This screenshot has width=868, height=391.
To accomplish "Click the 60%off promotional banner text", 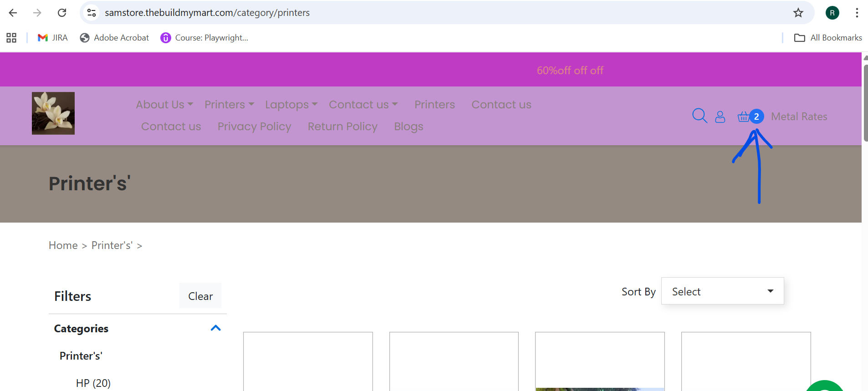I will [570, 71].
